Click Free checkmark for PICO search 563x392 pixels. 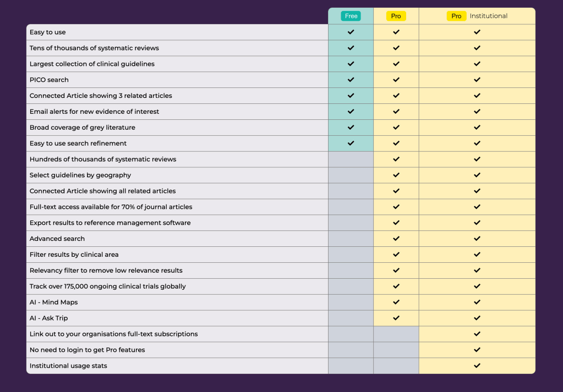[351, 80]
